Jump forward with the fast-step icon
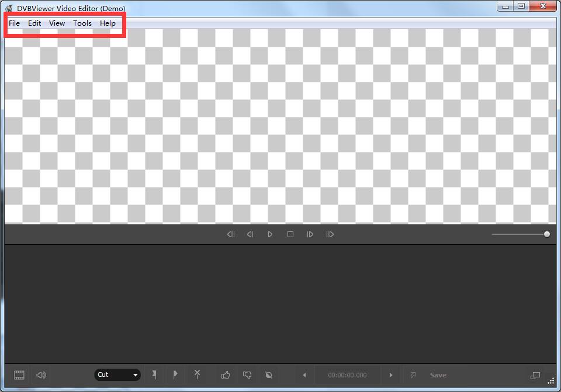Image resolution: width=561 pixels, height=392 pixels. (330, 234)
